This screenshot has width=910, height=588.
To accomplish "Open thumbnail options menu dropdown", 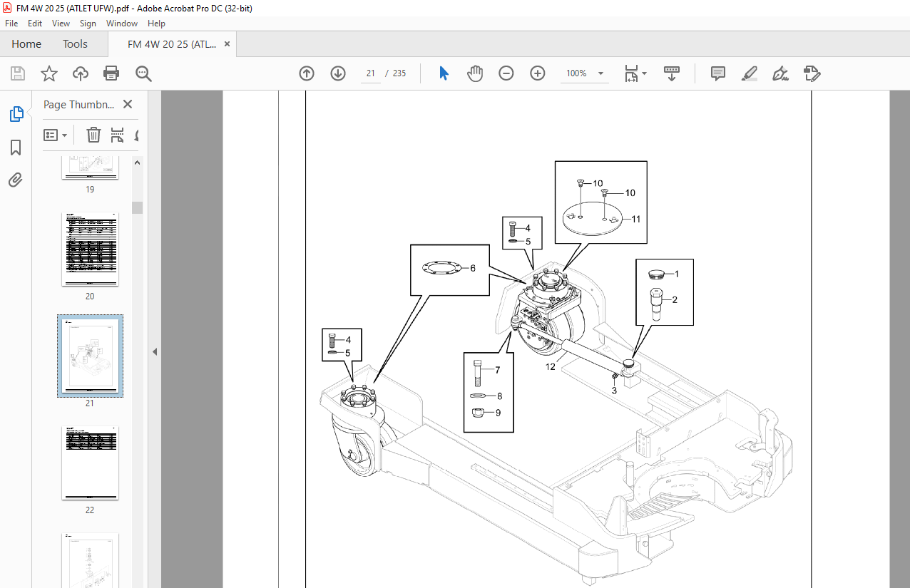I will coord(56,135).
